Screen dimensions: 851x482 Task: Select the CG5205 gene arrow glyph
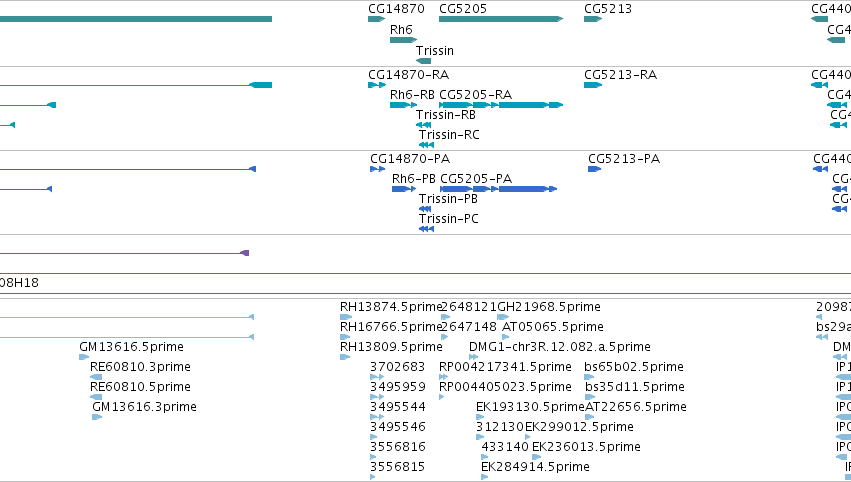501,19
